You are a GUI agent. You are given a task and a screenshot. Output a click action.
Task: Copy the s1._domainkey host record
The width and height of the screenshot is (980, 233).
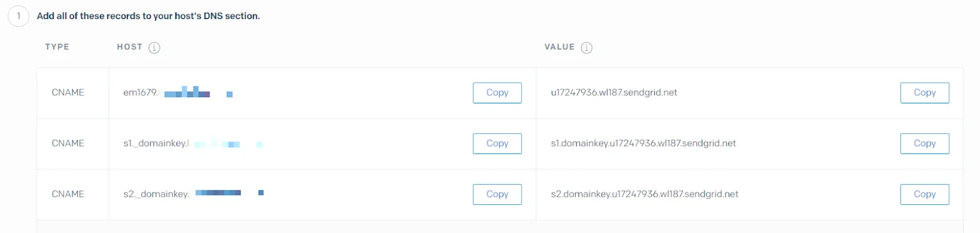(497, 144)
